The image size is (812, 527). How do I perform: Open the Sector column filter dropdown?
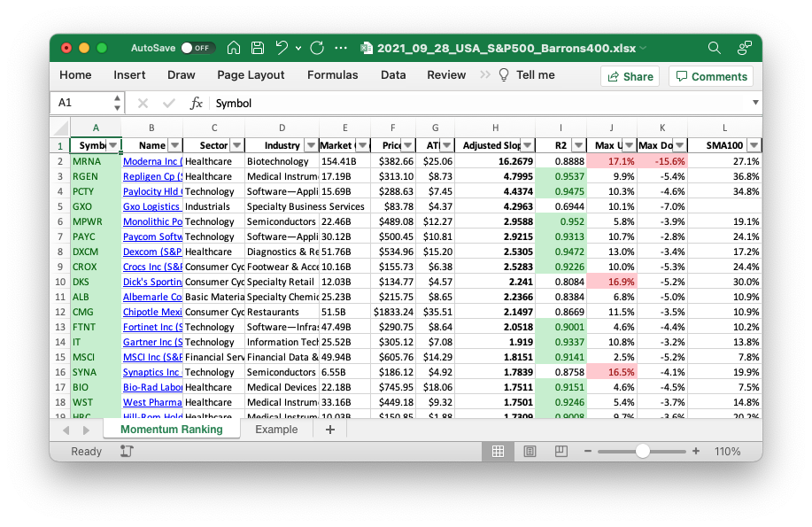[x=236, y=145]
